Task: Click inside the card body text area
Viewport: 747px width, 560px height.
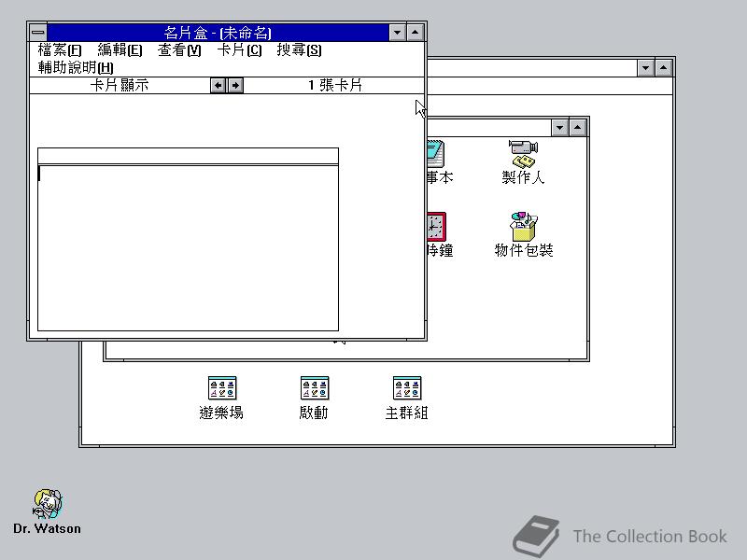Action: click(x=188, y=247)
